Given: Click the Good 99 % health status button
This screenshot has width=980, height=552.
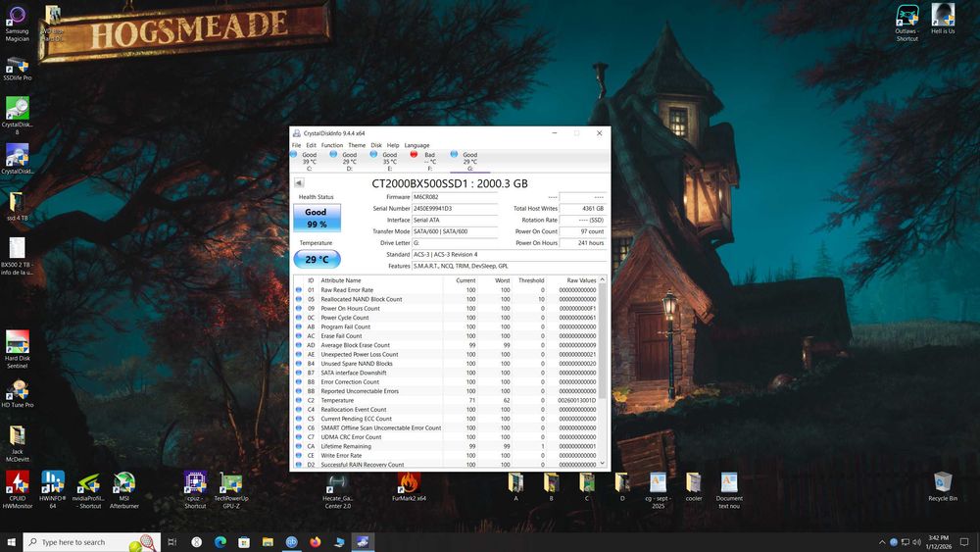Looking at the screenshot, I should coord(317,218).
